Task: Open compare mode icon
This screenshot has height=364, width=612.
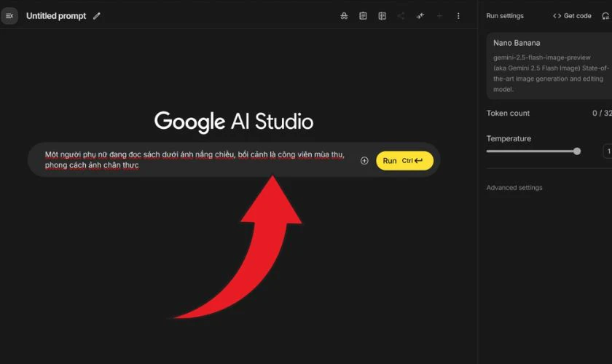Action: click(382, 16)
